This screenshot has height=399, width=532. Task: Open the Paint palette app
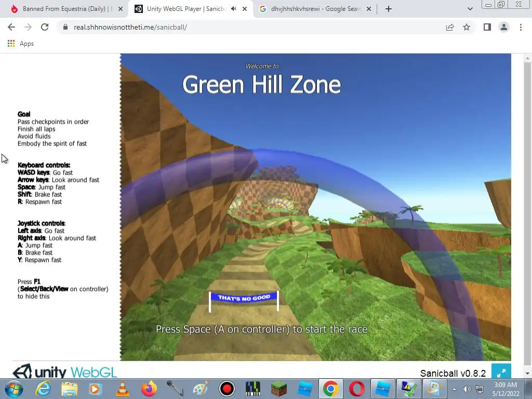click(x=201, y=389)
